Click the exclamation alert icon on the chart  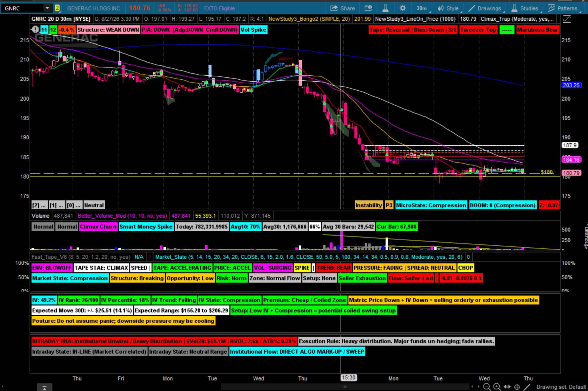click(x=35, y=29)
